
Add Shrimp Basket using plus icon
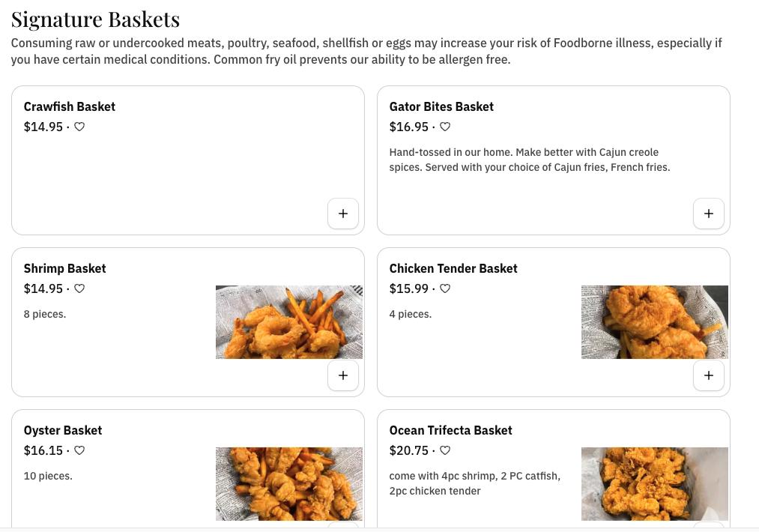343,375
